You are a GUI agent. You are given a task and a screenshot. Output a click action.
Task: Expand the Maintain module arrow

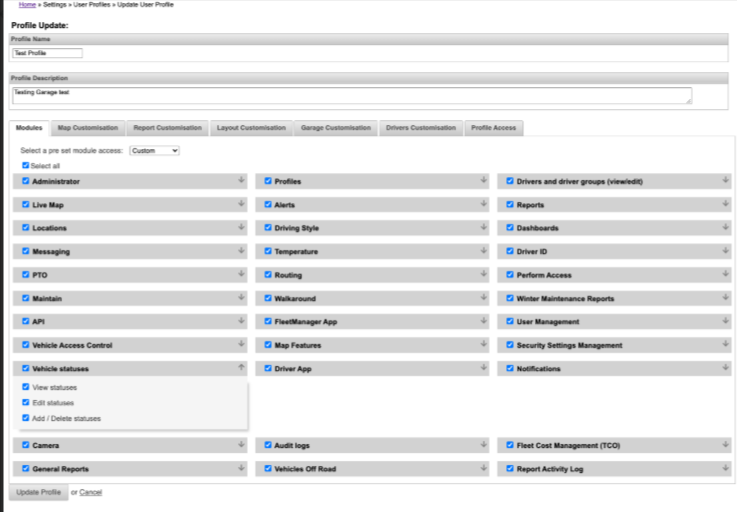(x=241, y=297)
